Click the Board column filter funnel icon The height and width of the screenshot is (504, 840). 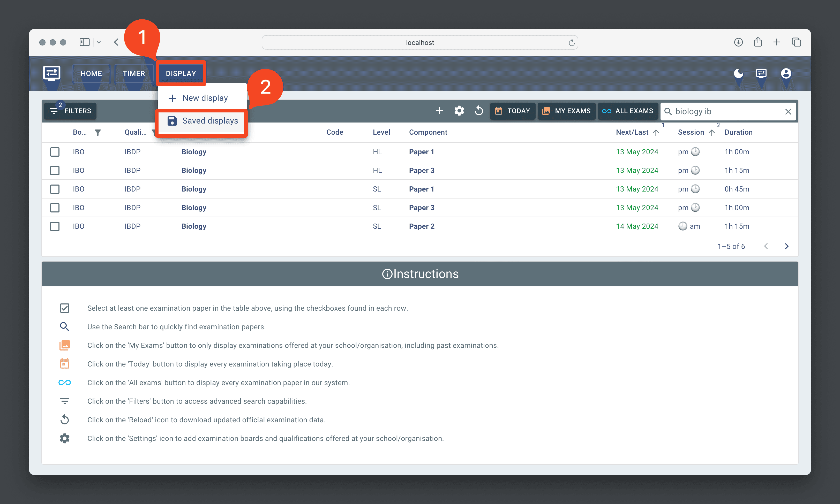pos(98,132)
